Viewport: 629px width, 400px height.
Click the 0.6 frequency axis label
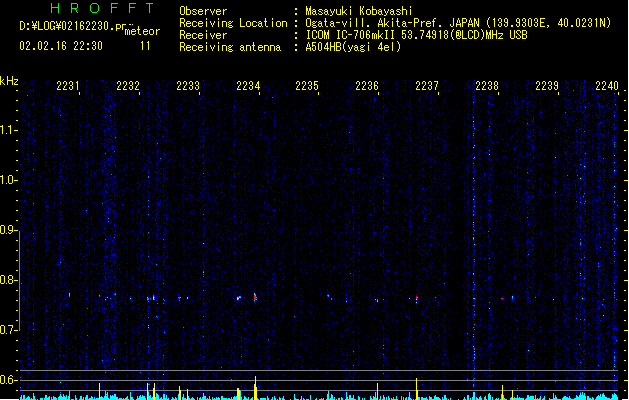click(8, 380)
